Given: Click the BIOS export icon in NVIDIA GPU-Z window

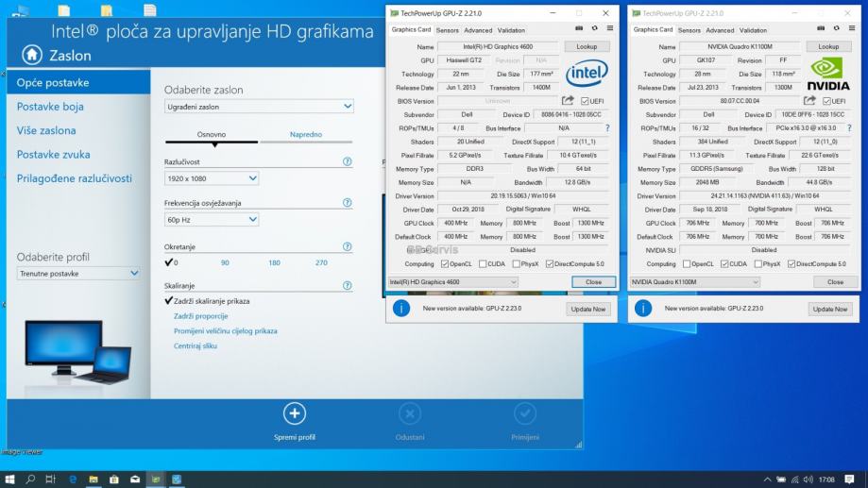Looking at the screenshot, I should pos(809,100).
